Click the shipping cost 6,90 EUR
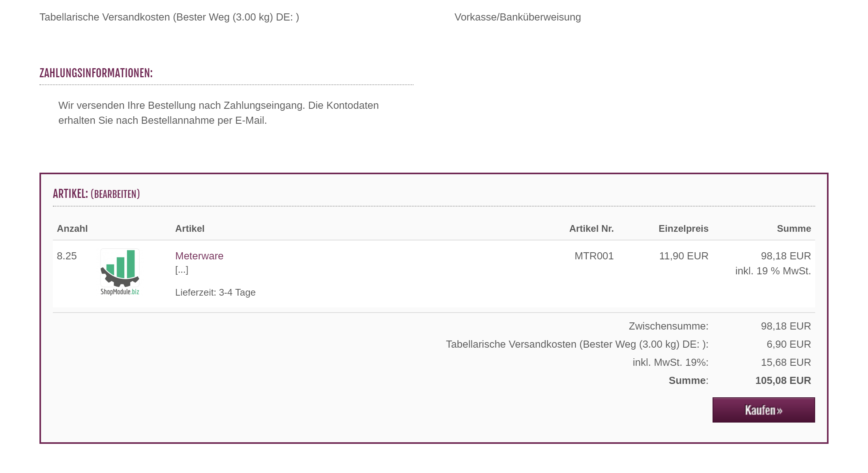The height and width of the screenshot is (473, 868). 788,344
